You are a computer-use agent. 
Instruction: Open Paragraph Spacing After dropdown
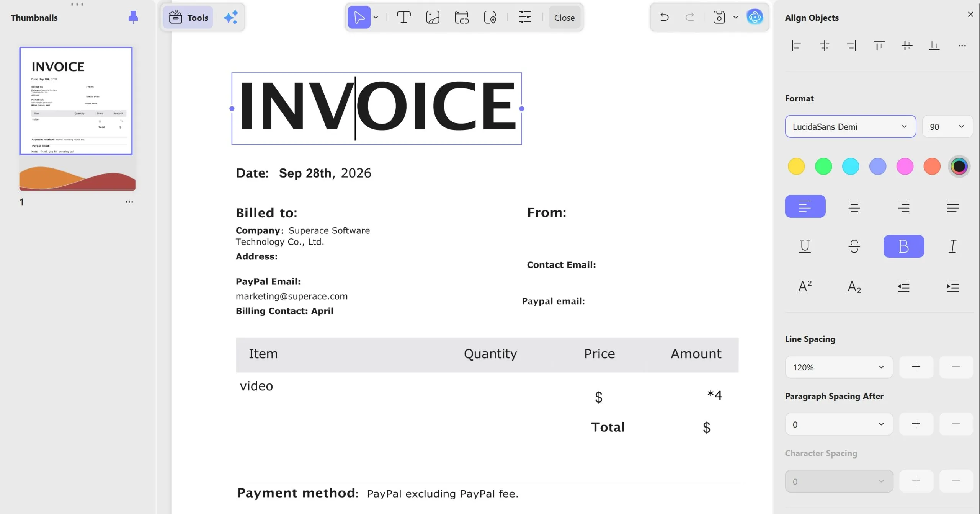click(839, 424)
